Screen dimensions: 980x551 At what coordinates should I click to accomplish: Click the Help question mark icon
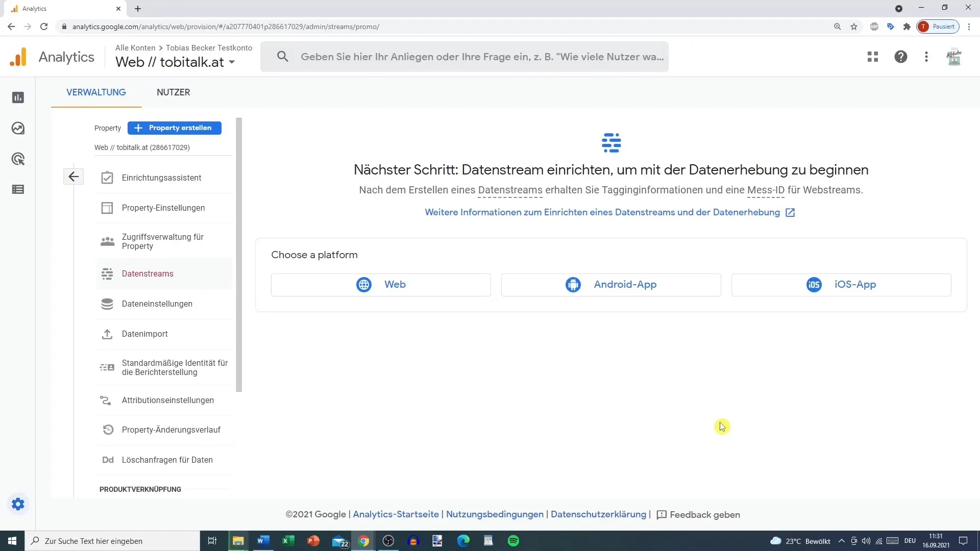pyautogui.click(x=900, y=57)
